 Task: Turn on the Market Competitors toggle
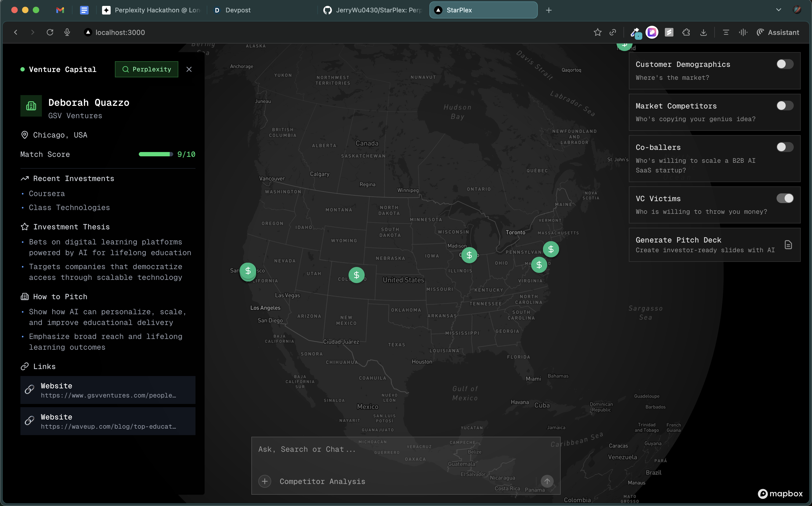(x=785, y=106)
